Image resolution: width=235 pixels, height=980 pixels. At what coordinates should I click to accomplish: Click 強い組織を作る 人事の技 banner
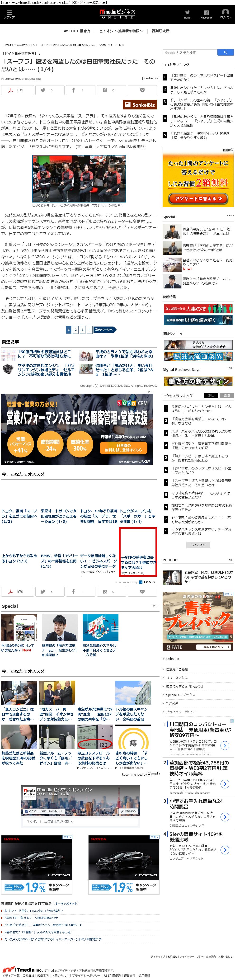[198, 309]
